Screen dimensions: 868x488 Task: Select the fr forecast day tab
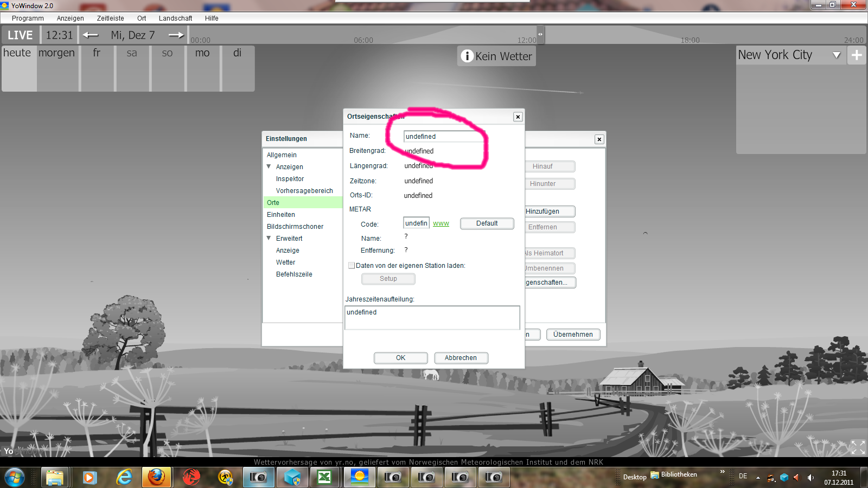98,68
